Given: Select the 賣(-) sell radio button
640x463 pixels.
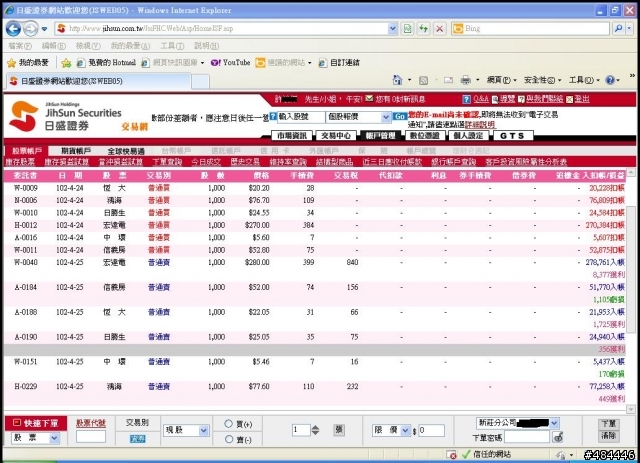Looking at the screenshot, I should pyautogui.click(x=229, y=439).
